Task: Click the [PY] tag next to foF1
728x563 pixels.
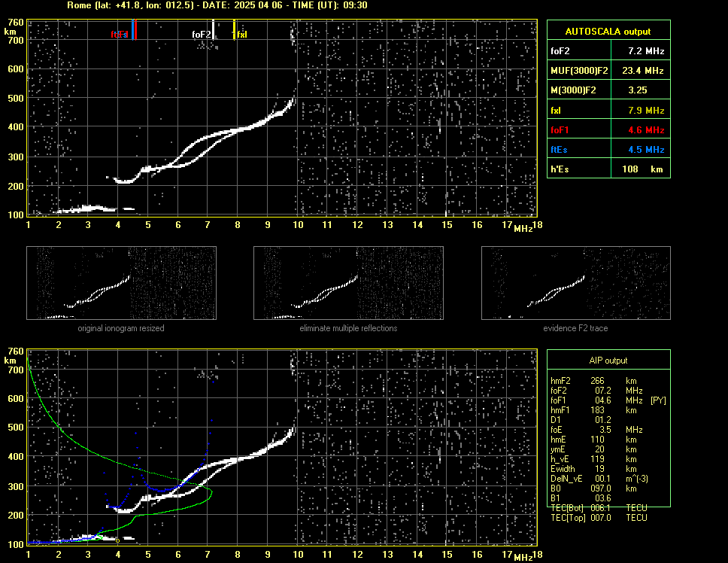Action: click(658, 400)
